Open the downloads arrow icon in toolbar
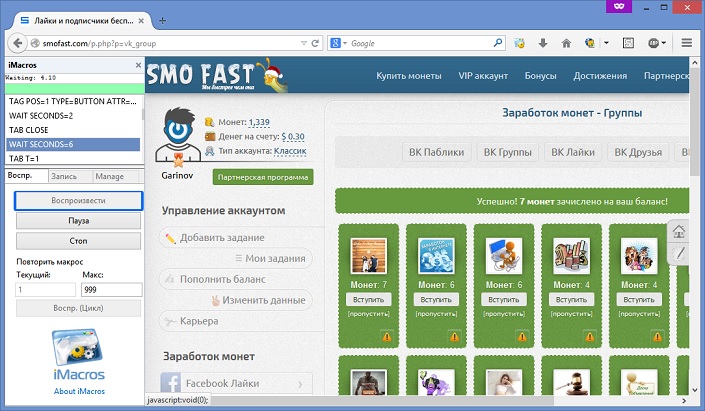 click(x=543, y=43)
